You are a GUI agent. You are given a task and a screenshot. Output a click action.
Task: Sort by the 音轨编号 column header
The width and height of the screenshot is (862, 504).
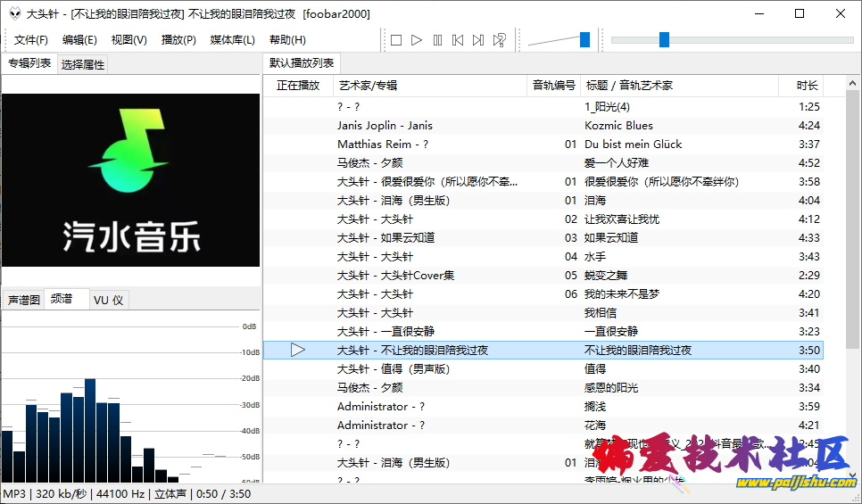click(553, 86)
